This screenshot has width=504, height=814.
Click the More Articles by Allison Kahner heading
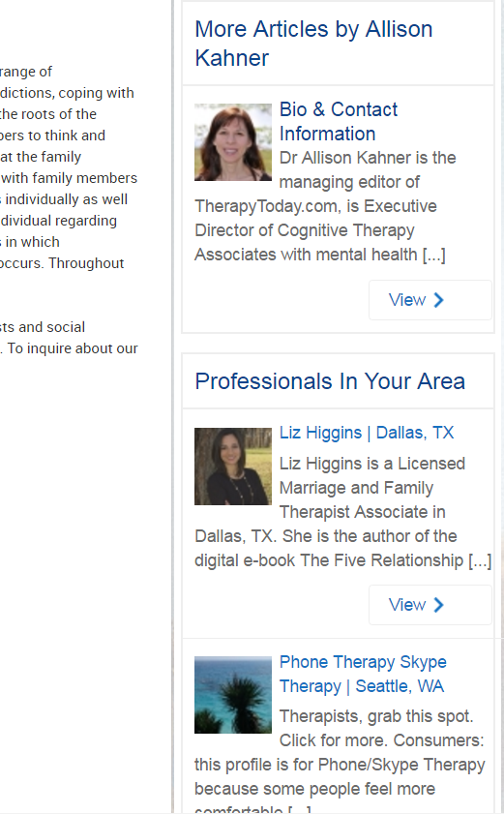click(x=313, y=44)
